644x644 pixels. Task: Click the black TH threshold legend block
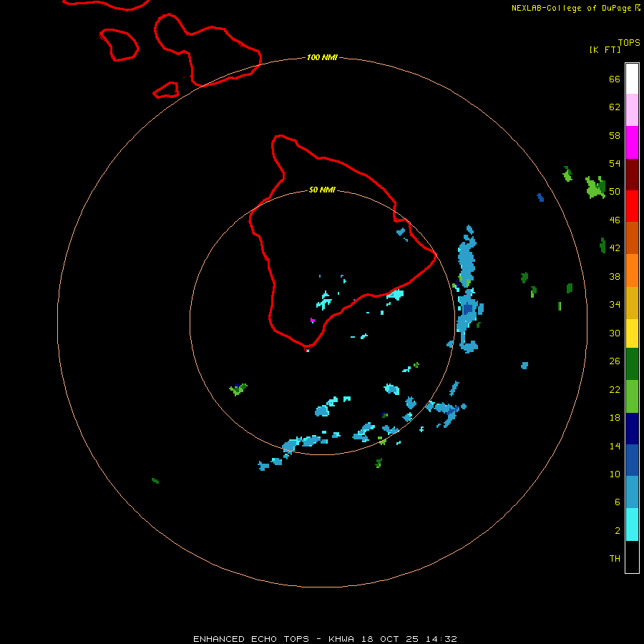(x=632, y=557)
